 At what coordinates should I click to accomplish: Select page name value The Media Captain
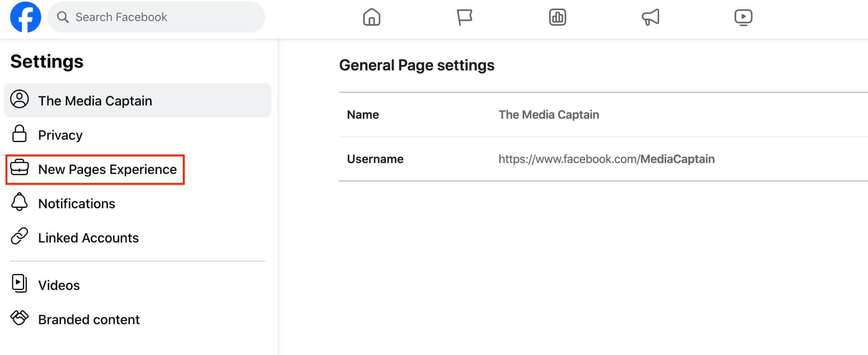549,115
